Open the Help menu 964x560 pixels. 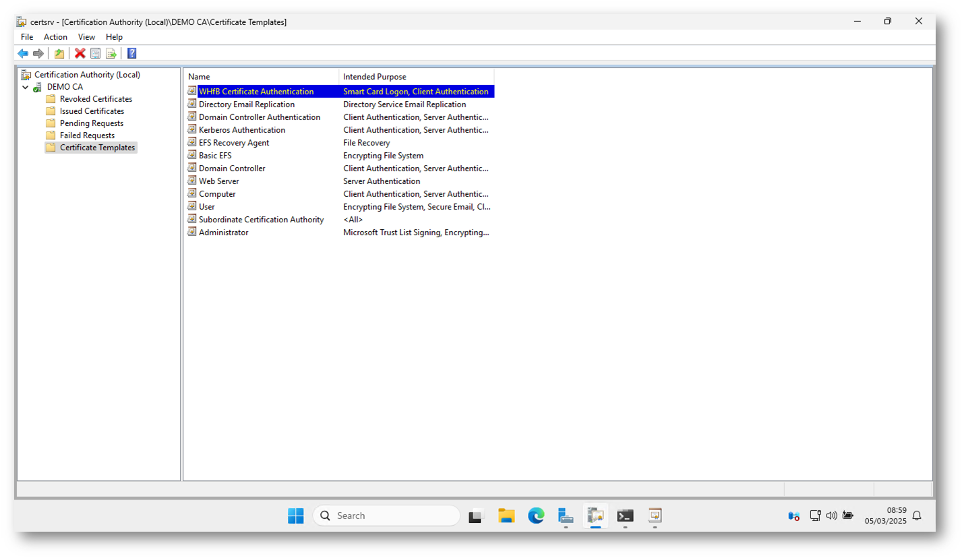pyautogui.click(x=114, y=37)
